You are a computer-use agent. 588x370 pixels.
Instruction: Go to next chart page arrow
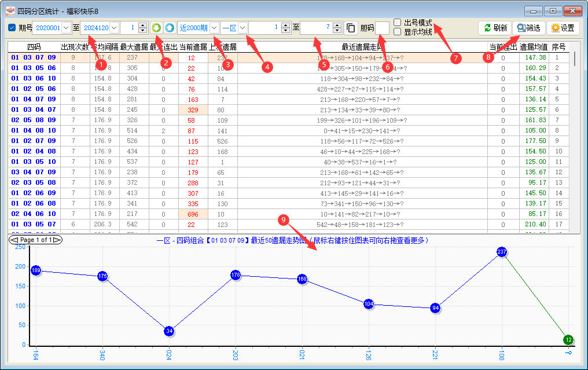(x=58, y=240)
